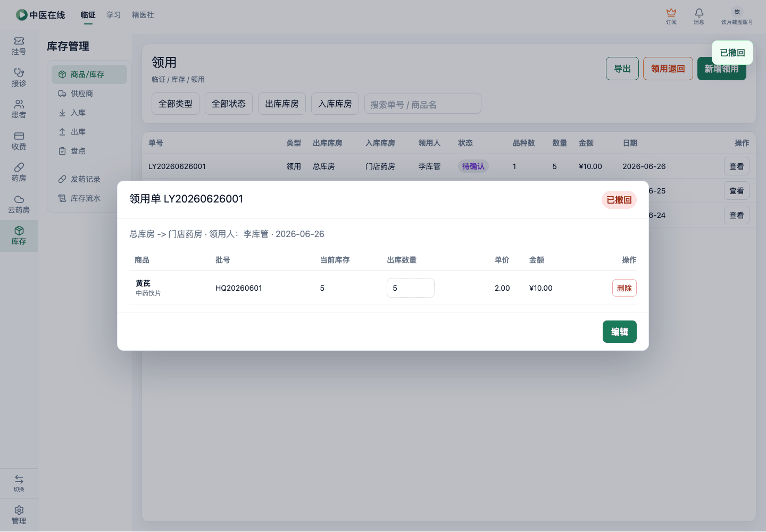
Task: Open 库存流水 inventory log item
Action: 89,198
